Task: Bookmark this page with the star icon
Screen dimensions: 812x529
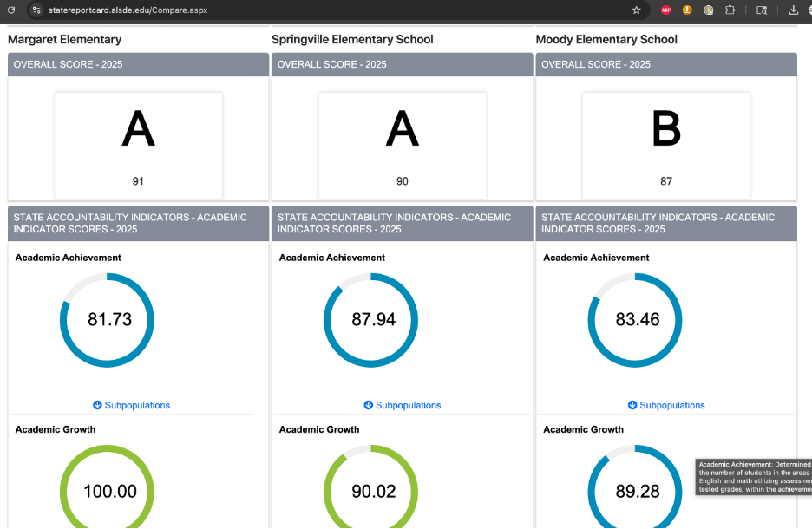Action: [636, 10]
